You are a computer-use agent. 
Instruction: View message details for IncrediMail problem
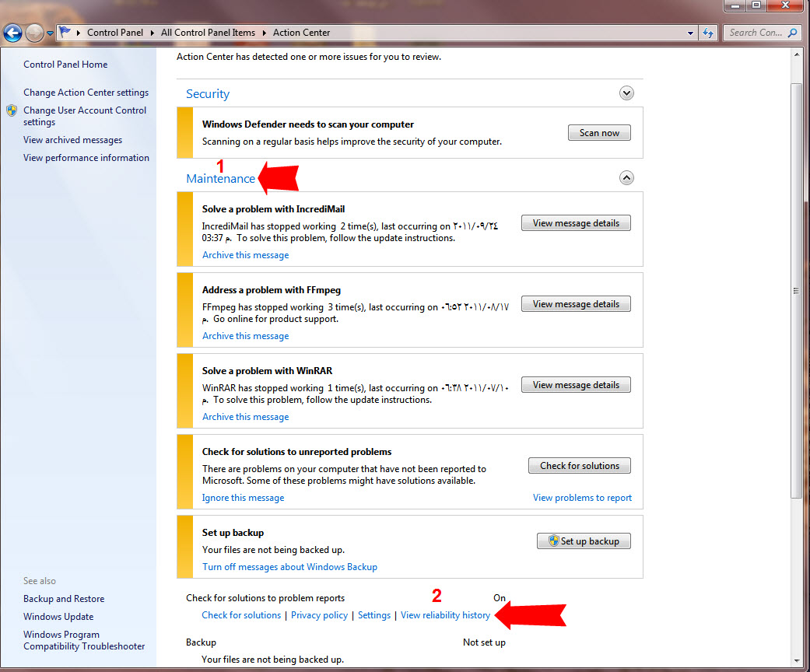tap(576, 223)
